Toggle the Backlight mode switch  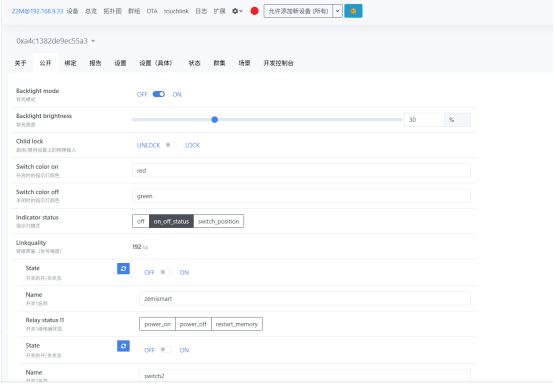tap(159, 94)
